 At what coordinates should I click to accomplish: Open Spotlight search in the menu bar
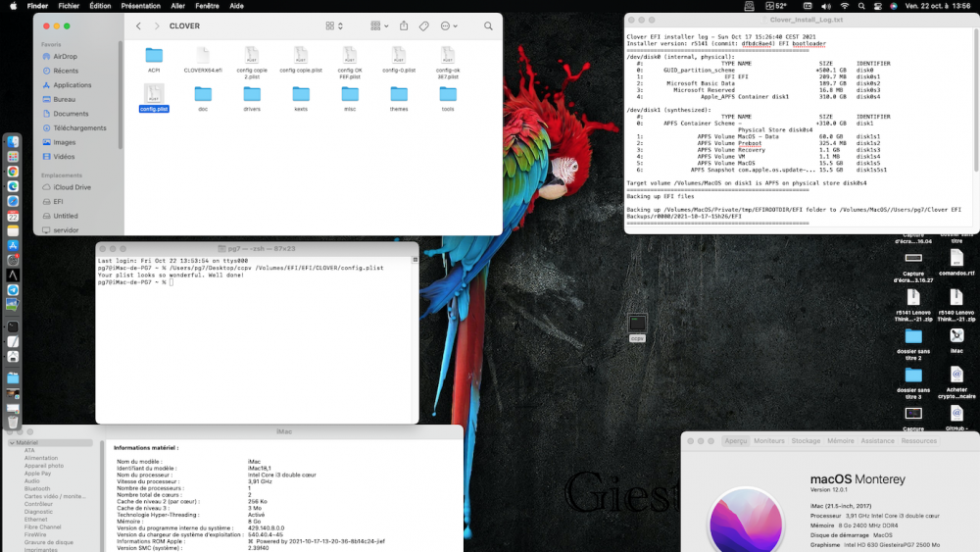(861, 6)
